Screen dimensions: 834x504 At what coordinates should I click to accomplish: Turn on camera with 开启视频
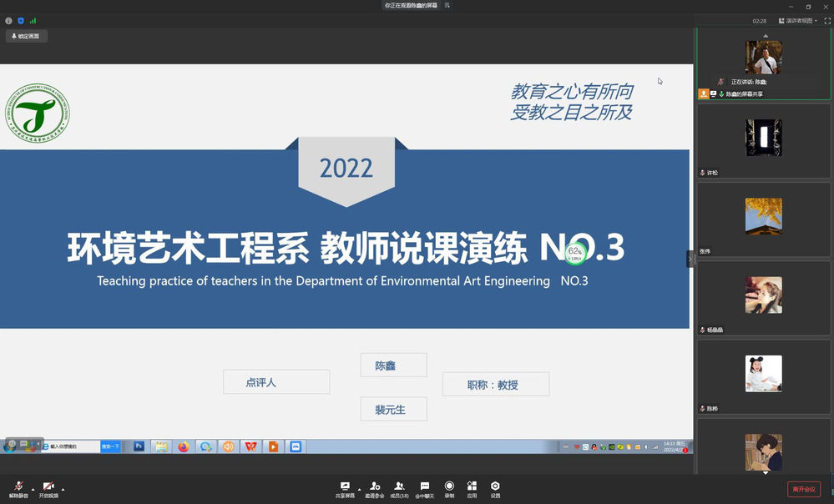point(48,489)
